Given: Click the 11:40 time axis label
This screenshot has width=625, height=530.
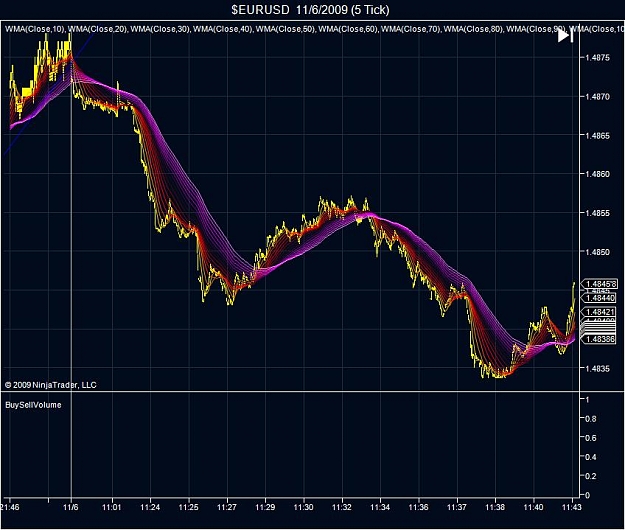Looking at the screenshot, I should pyautogui.click(x=533, y=507).
